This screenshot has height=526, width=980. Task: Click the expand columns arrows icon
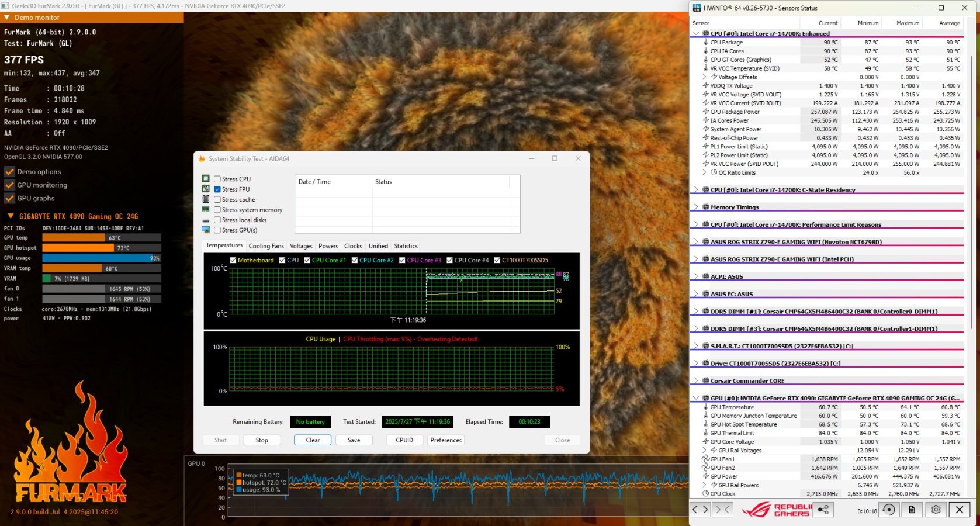[700, 510]
